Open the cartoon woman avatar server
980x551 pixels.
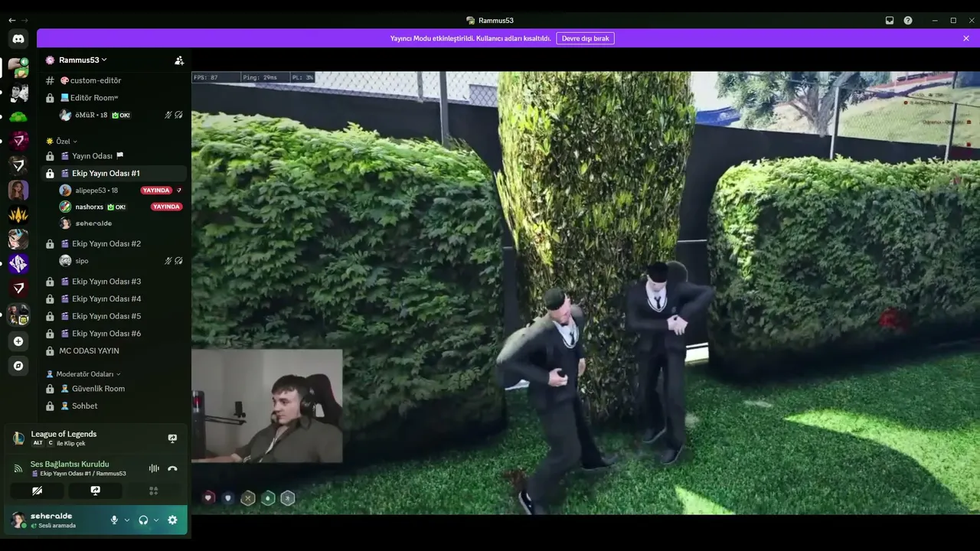tap(18, 191)
